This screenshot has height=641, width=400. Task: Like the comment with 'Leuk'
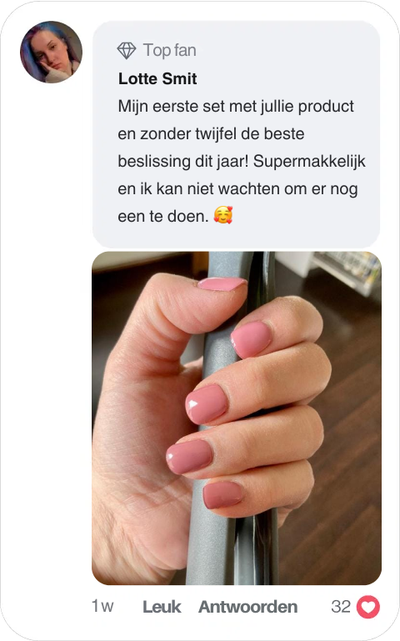(x=162, y=607)
